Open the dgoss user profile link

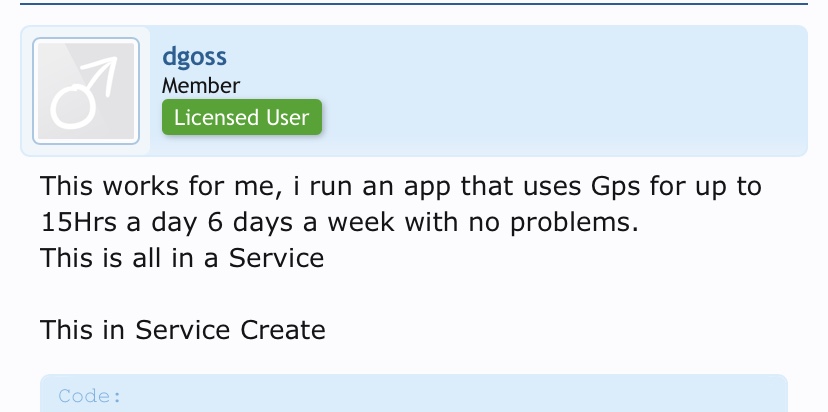(x=194, y=57)
